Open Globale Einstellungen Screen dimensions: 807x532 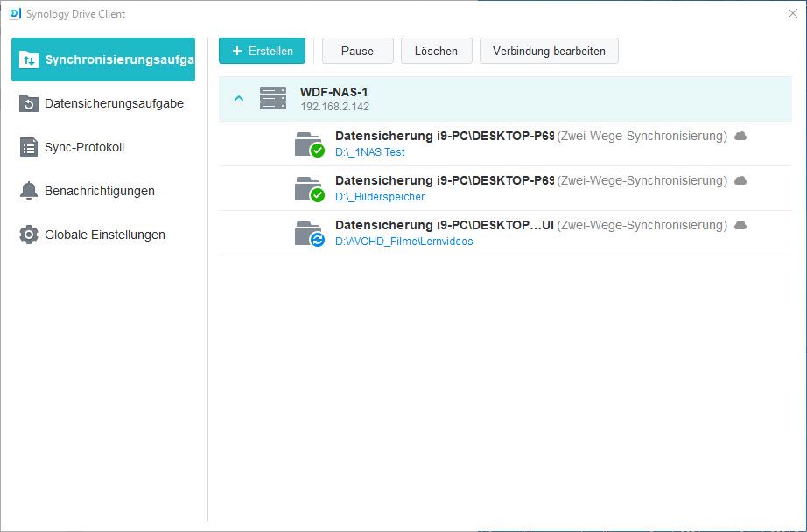pos(104,234)
